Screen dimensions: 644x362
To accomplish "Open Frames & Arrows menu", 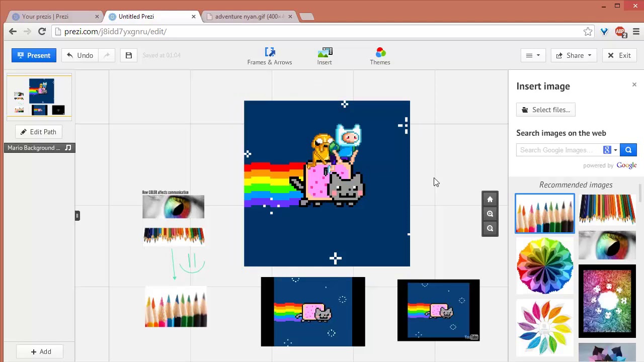I will [270, 56].
